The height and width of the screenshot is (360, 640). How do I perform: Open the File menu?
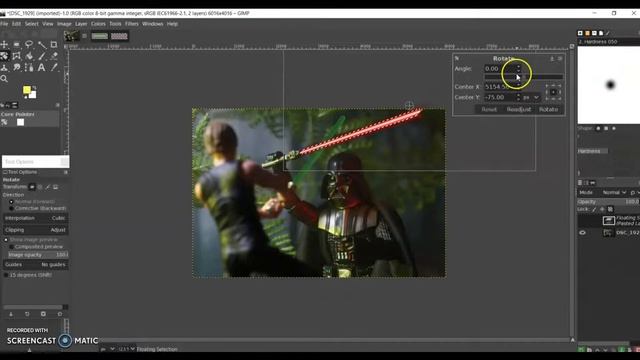click(4, 24)
